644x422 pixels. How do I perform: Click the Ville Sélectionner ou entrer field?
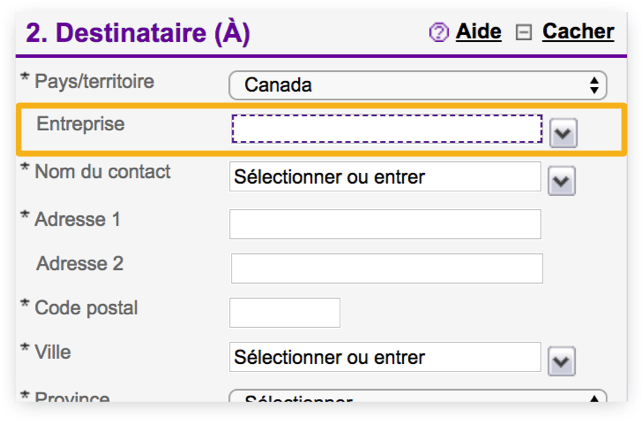385,357
